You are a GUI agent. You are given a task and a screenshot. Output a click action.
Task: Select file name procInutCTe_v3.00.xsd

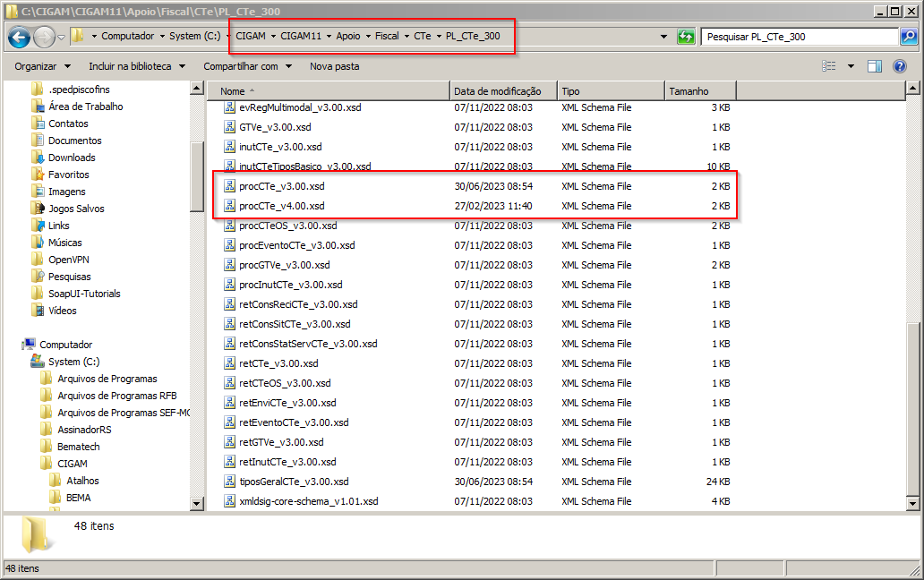pyautogui.click(x=290, y=285)
